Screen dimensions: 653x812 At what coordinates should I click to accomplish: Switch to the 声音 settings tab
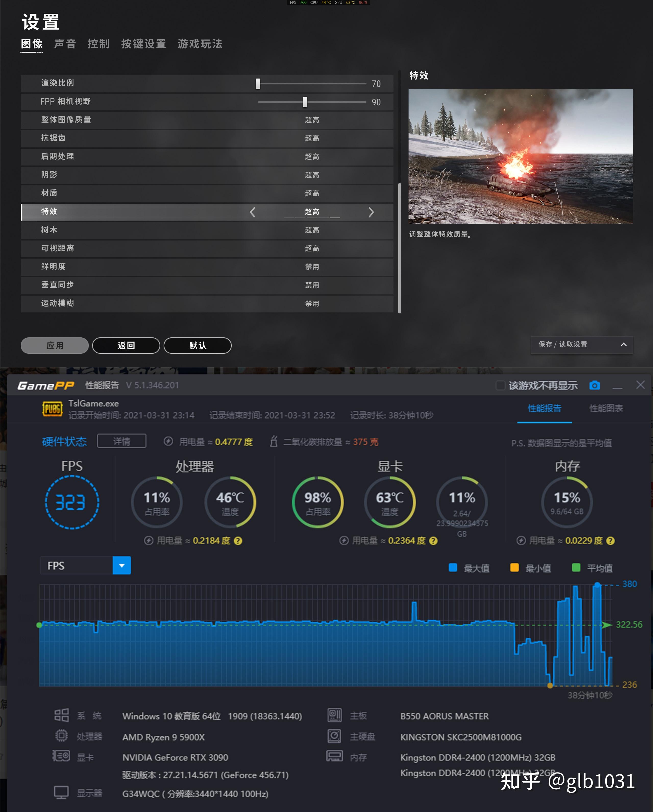(x=65, y=44)
